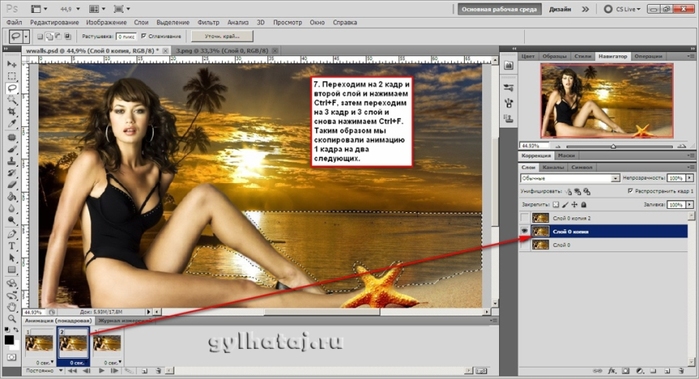This screenshot has height=379, width=699.
Task: Play the animation
Action: [102, 371]
